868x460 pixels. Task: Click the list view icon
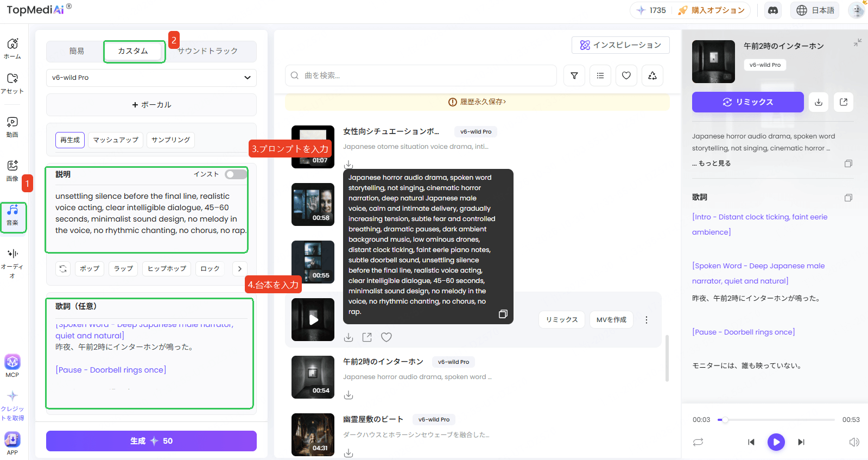(x=600, y=75)
